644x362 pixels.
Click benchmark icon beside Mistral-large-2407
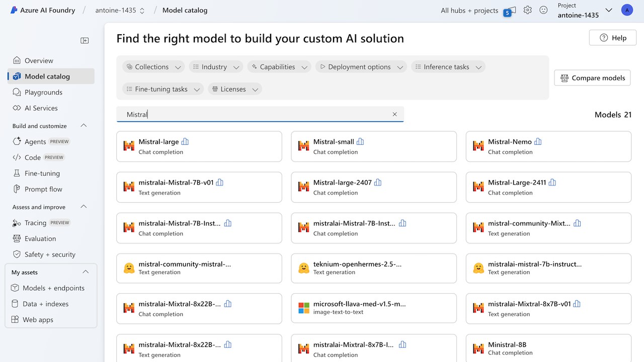coord(378,183)
